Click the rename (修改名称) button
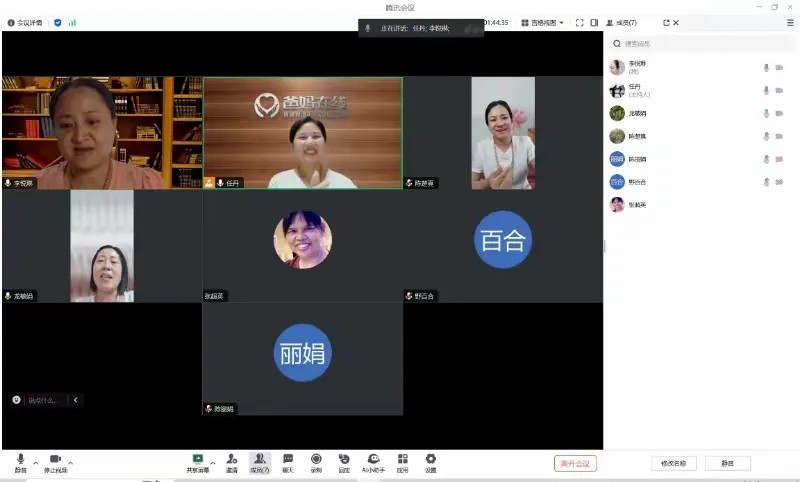The height and width of the screenshot is (482, 800). 674,463
